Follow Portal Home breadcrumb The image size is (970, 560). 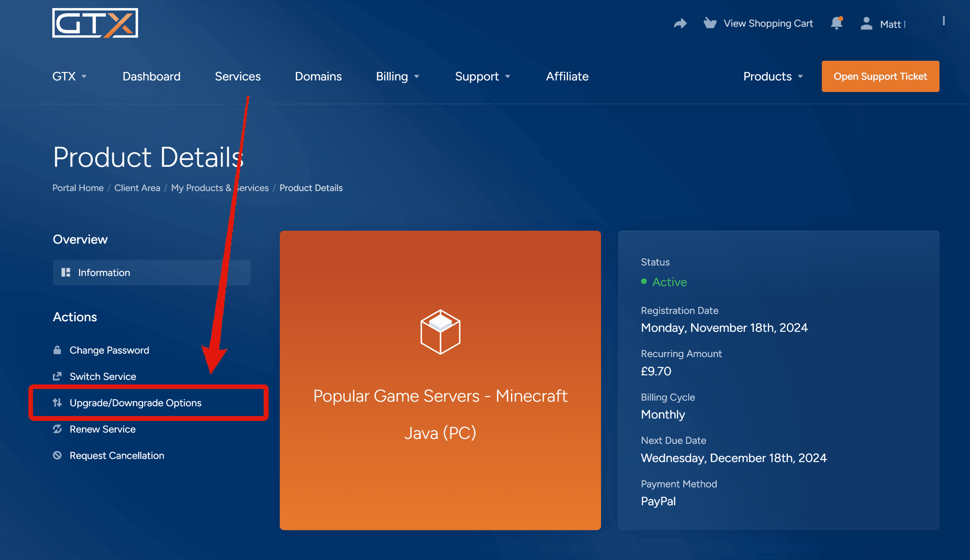point(78,188)
